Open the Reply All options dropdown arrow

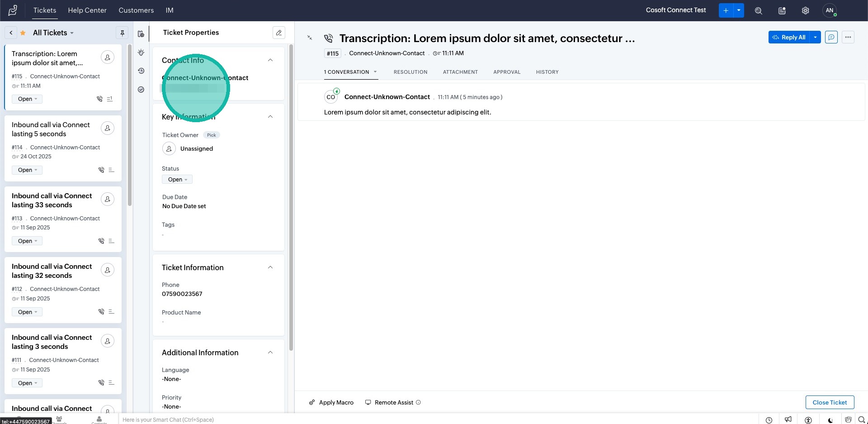[x=815, y=37]
